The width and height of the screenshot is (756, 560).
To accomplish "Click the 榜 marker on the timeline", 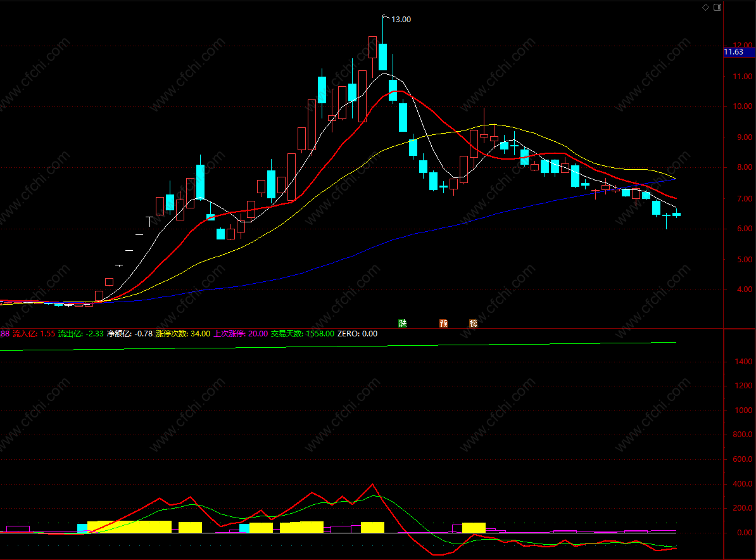I will pyautogui.click(x=474, y=323).
